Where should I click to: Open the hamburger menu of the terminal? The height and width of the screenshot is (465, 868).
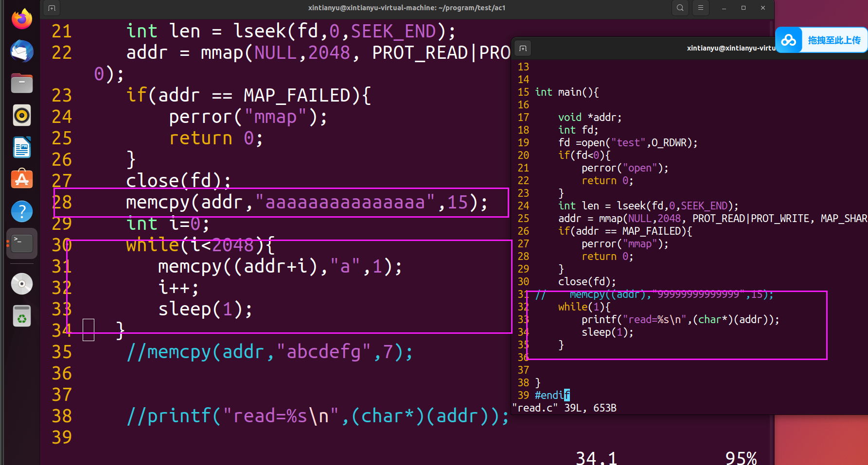(x=700, y=8)
